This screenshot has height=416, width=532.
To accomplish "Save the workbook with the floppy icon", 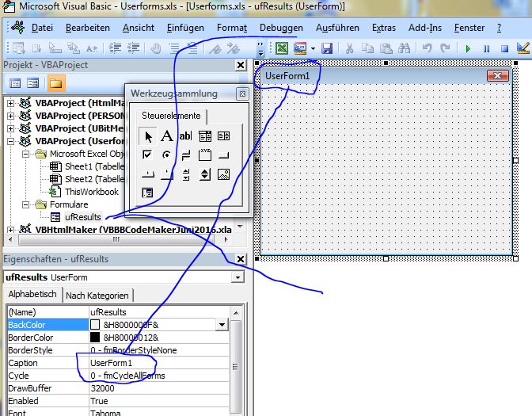I will [327, 48].
